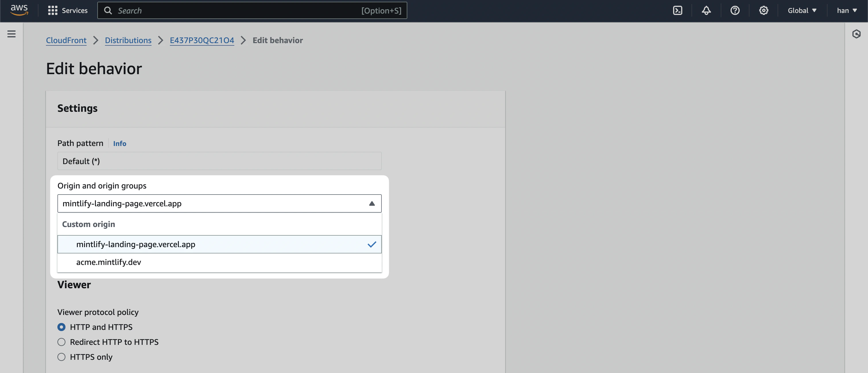Open the settings gear icon
This screenshot has width=868, height=373.
pyautogui.click(x=764, y=10)
